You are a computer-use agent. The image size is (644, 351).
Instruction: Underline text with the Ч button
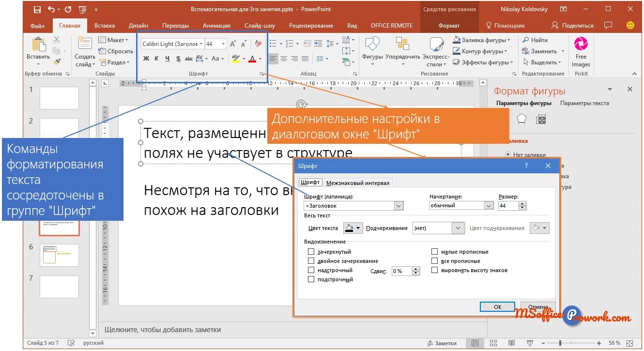pyautogui.click(x=167, y=59)
